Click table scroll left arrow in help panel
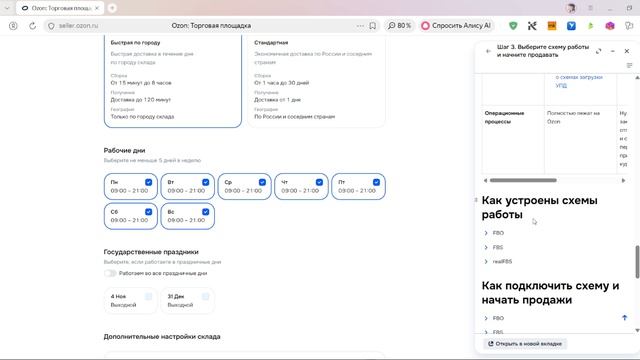The width and height of the screenshot is (640, 360). click(x=485, y=180)
